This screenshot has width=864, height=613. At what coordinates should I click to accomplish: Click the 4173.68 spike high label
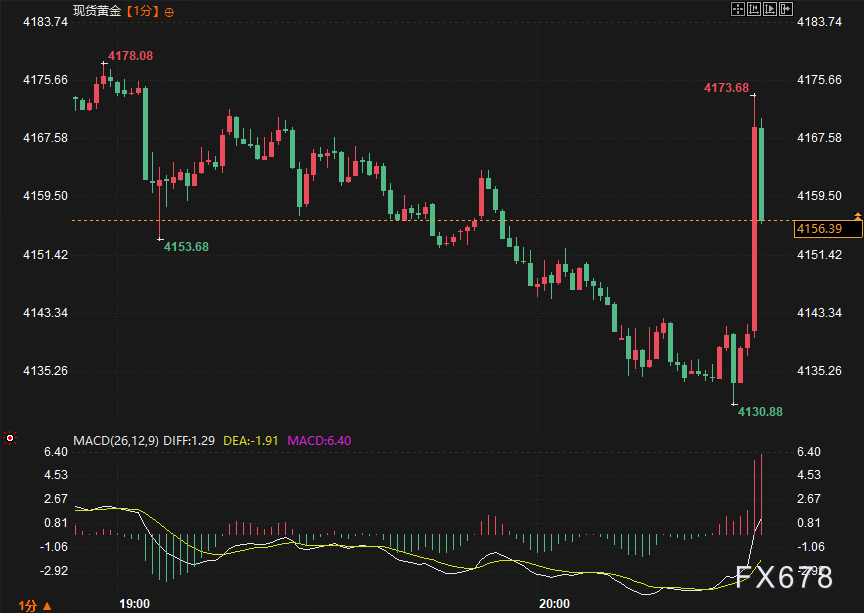tap(726, 88)
